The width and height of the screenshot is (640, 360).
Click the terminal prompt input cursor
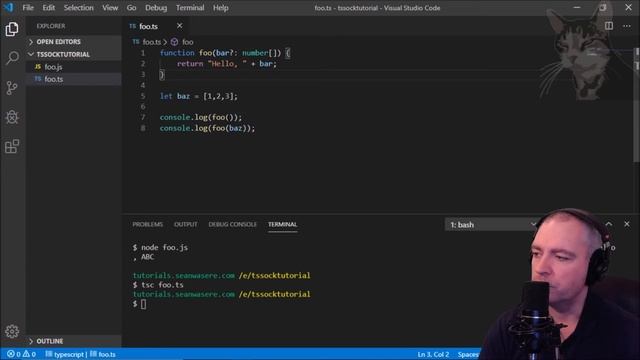pos(143,304)
